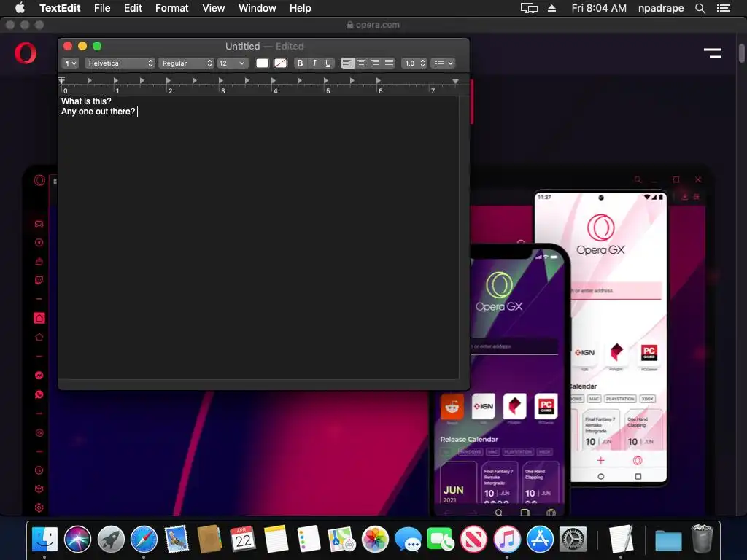This screenshot has width=747, height=560.
Task: Click the opera.com address bar
Action: (373, 25)
